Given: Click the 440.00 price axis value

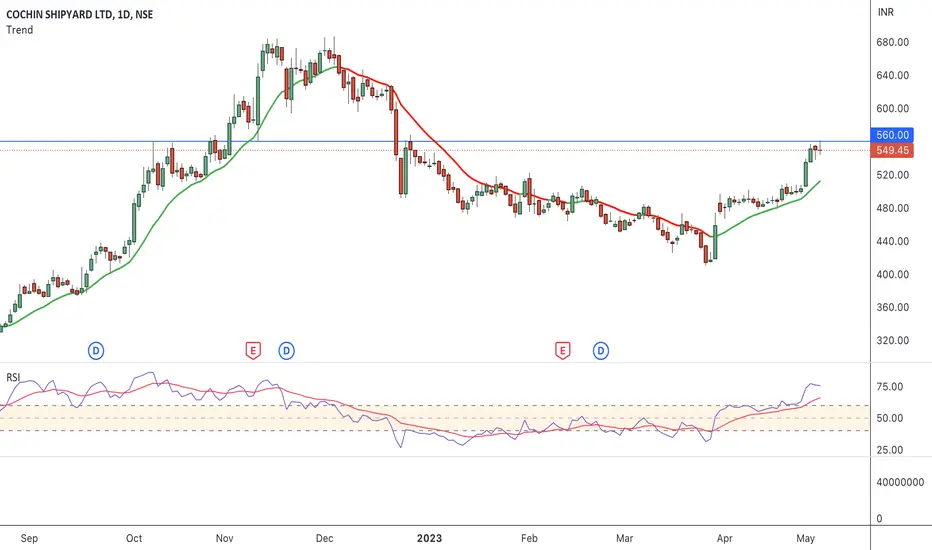Looking at the screenshot, I should pyautogui.click(x=892, y=241).
